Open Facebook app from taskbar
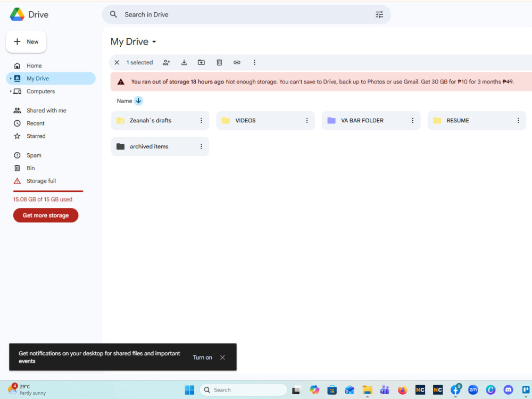 tap(456, 390)
